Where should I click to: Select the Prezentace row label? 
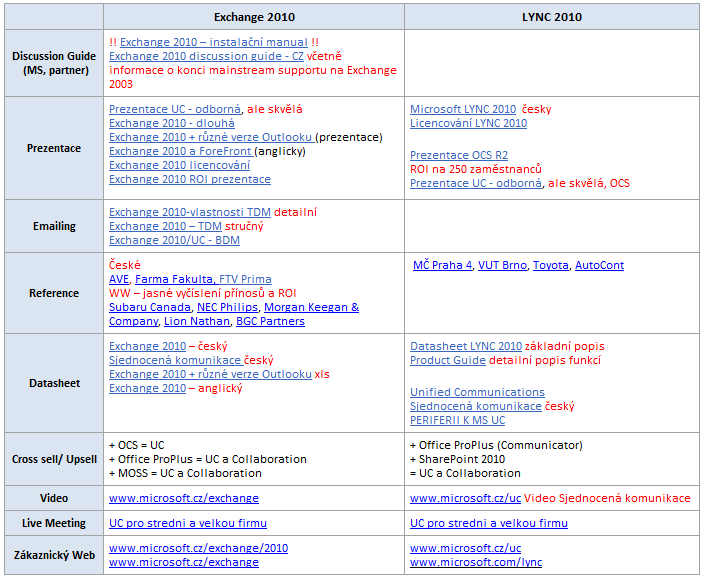coord(54,148)
